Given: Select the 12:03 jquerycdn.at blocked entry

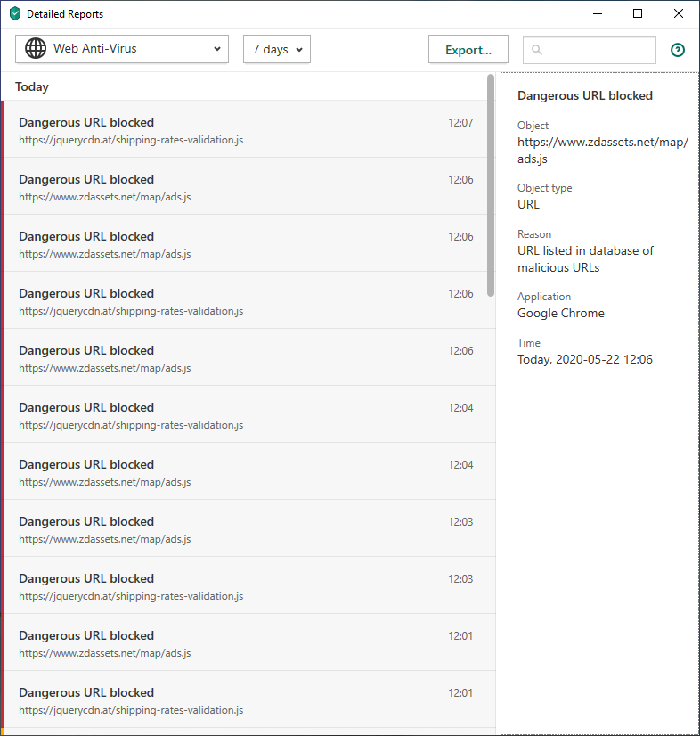Looking at the screenshot, I should [246, 585].
